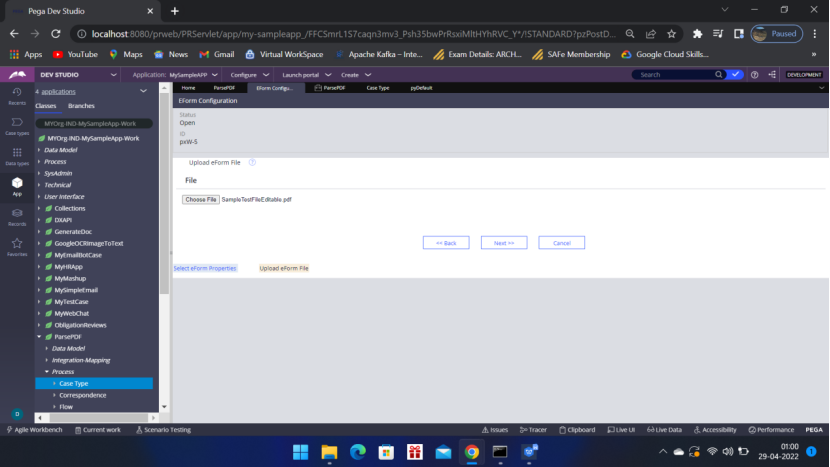Expand the Integration-Mapping node

[47, 360]
